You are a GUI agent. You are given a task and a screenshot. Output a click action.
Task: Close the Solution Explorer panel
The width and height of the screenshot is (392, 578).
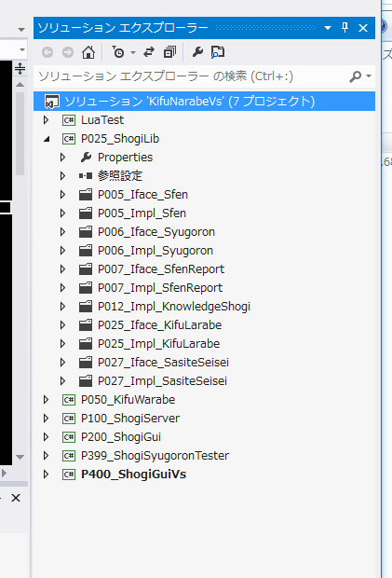(363, 28)
